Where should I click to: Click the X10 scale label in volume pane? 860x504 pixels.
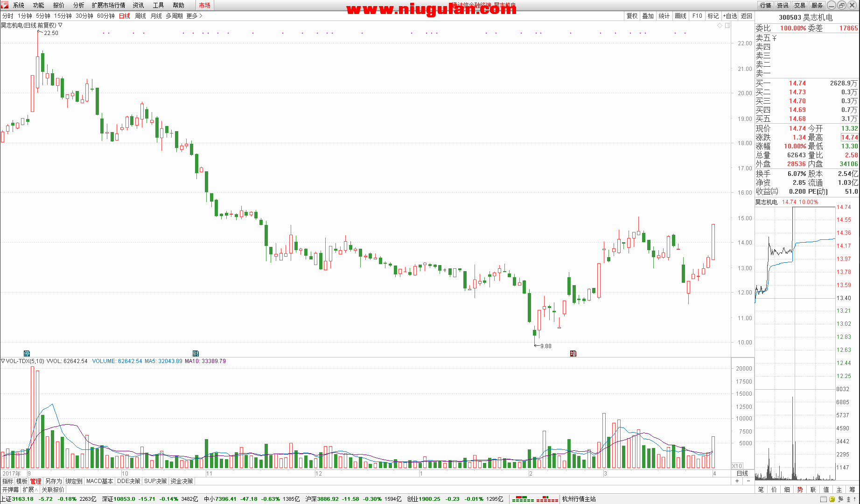pos(737,466)
